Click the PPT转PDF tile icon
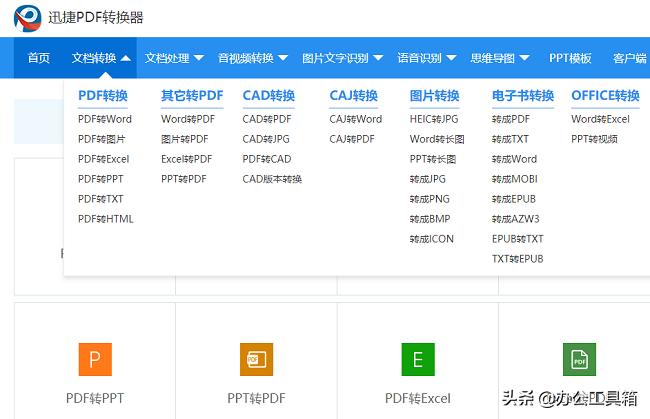The height and width of the screenshot is (419, 650). coord(256,359)
